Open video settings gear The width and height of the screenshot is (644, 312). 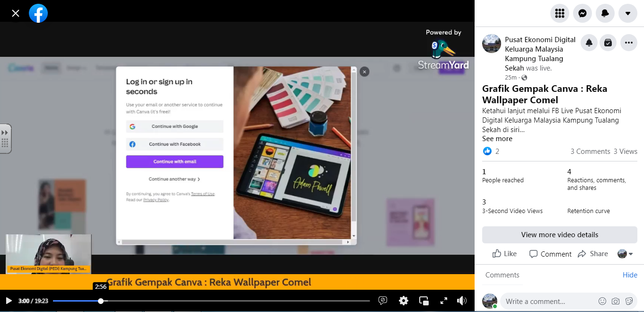[x=404, y=301]
